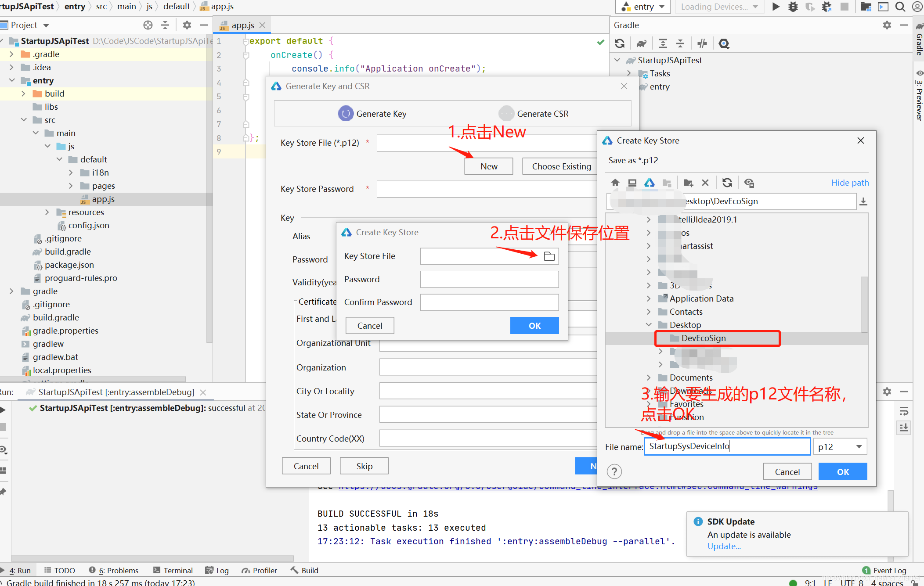This screenshot has width=924, height=586.
Task: Click the Debug bug icon
Action: point(793,7)
